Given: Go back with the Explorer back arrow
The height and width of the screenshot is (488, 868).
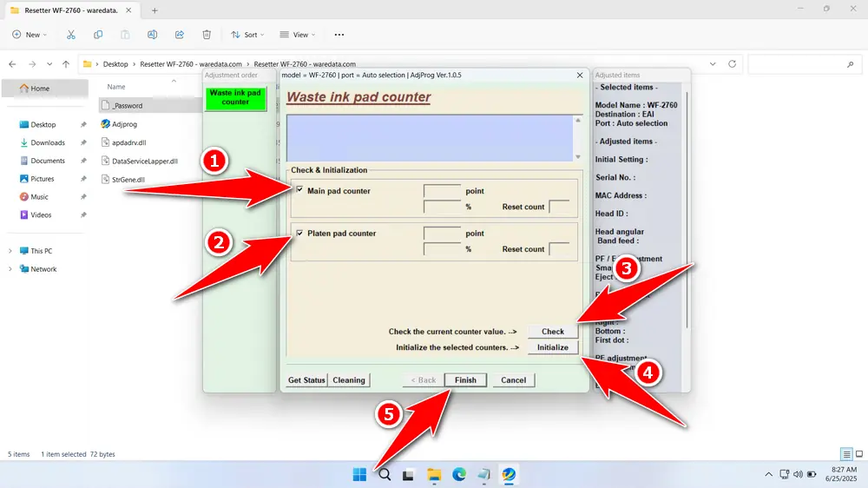Looking at the screenshot, I should [12, 64].
